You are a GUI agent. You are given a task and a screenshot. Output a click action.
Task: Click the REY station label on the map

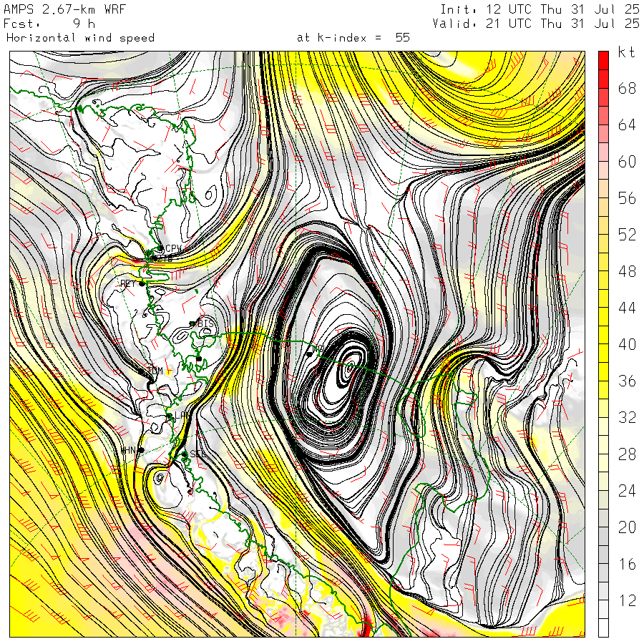click(x=128, y=283)
